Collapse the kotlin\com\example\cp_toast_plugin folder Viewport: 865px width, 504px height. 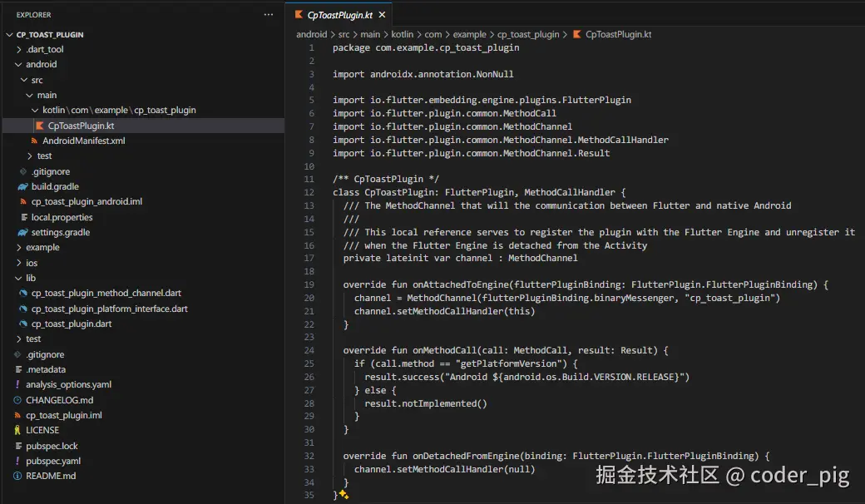coord(35,111)
